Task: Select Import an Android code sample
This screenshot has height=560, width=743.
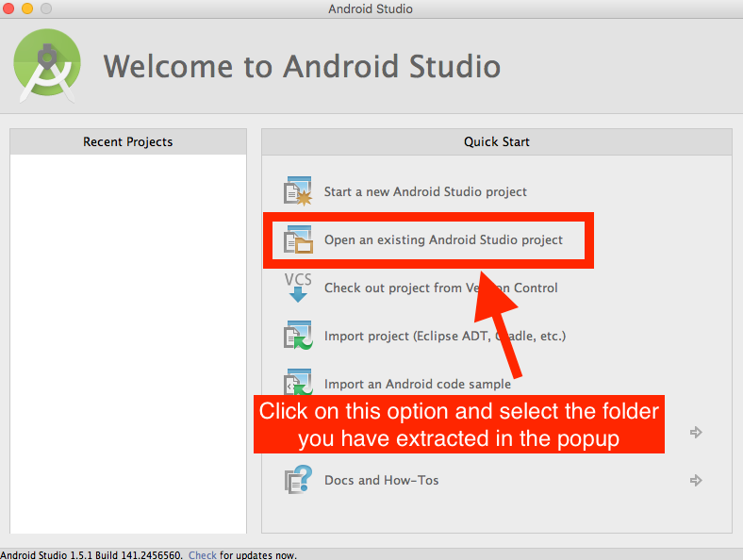Action: (x=417, y=384)
